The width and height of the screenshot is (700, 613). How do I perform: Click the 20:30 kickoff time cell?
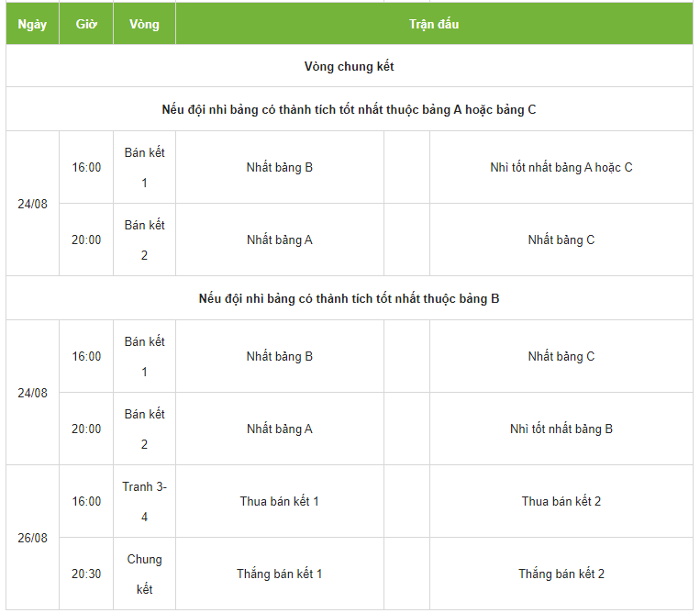click(86, 574)
